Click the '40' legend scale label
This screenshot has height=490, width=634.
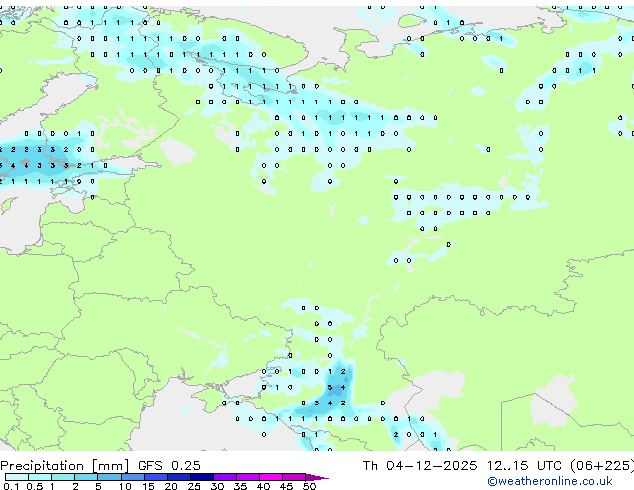point(263,486)
